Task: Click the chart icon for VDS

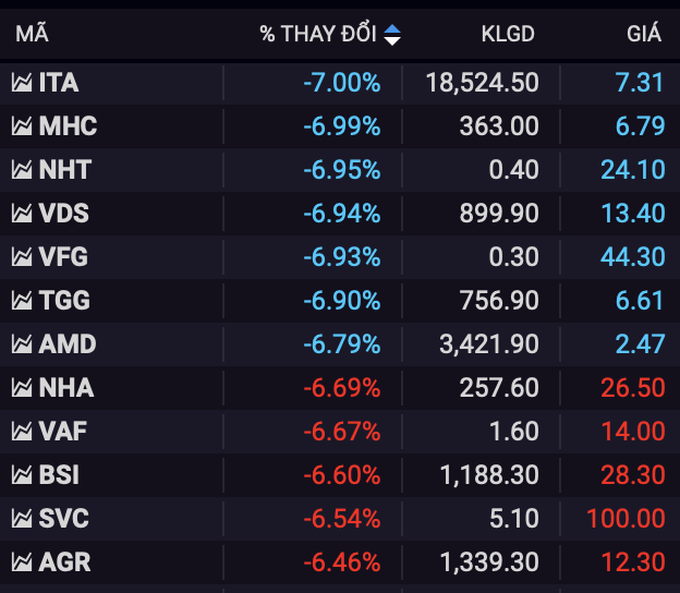Action: point(21,214)
